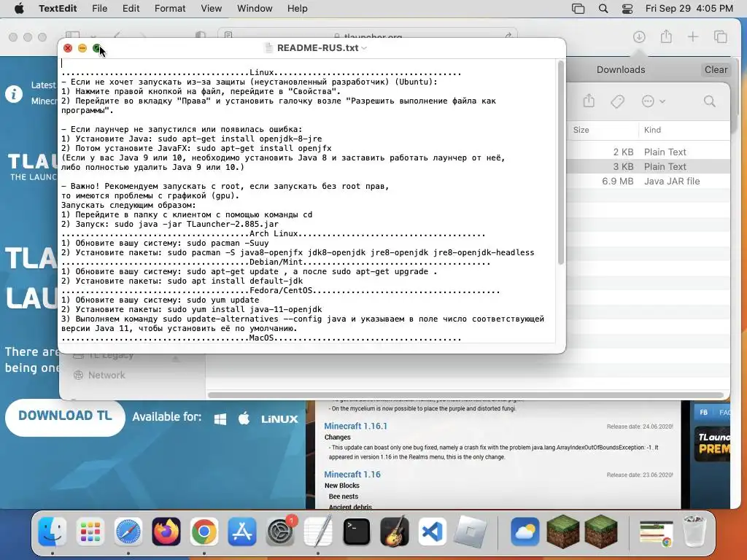Click the minimized Chrome window thumbnail in the Dock
Image resolution: width=747 pixels, height=560 pixels.
[x=656, y=533]
